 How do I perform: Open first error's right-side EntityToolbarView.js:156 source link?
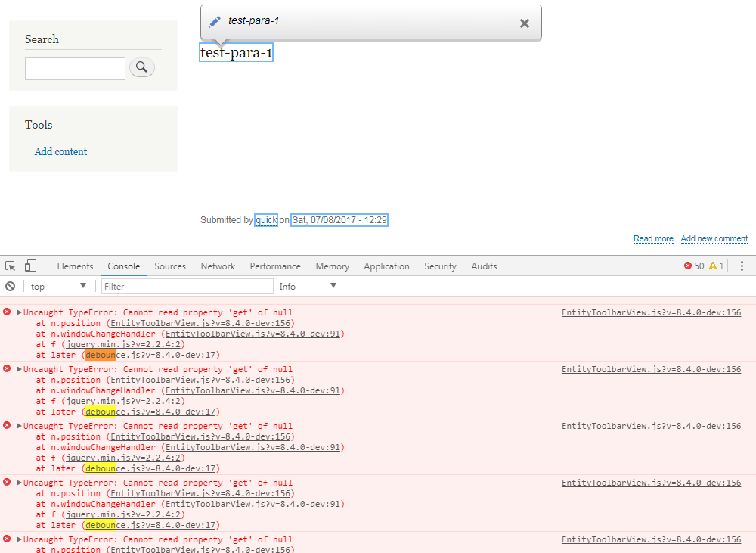(x=652, y=312)
